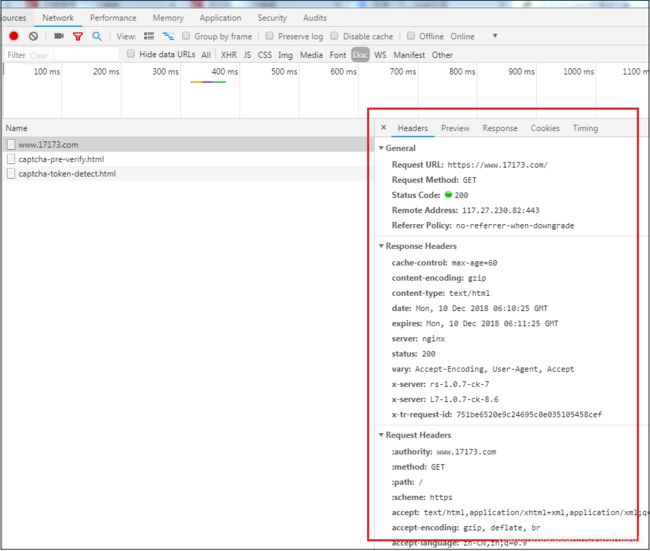Screen dimensions: 650x551
Task: Filter requests by Media
Action: [x=311, y=55]
